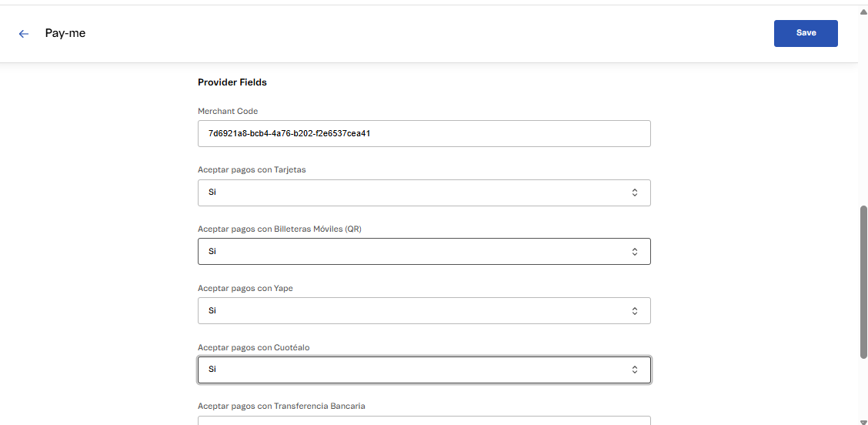This screenshot has height=425, width=868.
Task: Click the scrollbar up arrow
Action: coord(863,11)
